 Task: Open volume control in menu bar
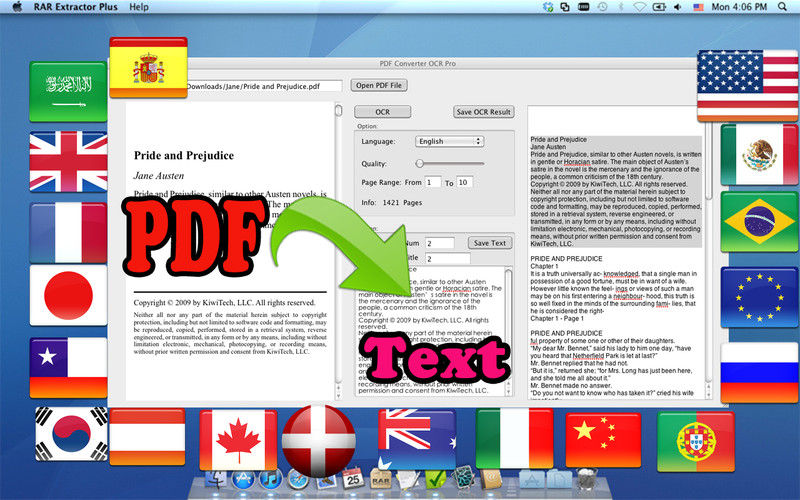click(678, 7)
